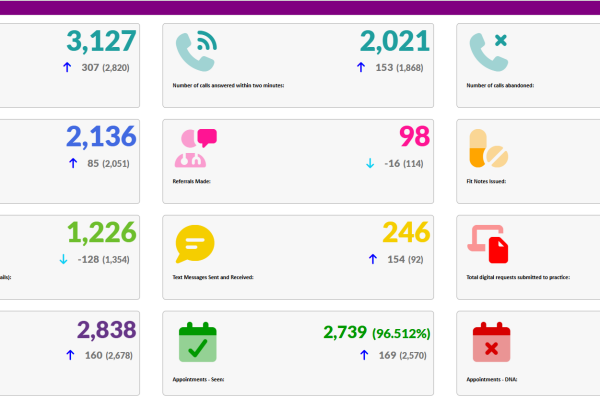Screen dimensions: 600x400
Task: Select the calls answered value 2,021
Action: pyautogui.click(x=395, y=41)
